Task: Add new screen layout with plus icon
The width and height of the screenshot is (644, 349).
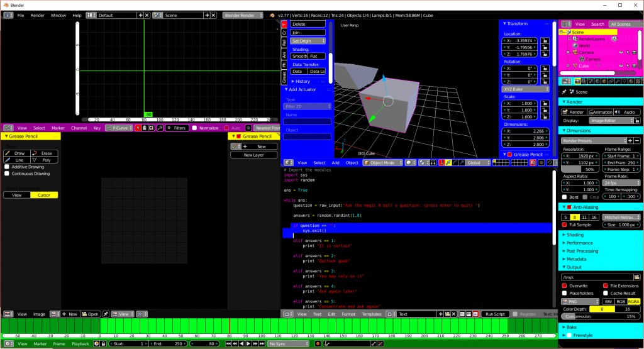Action: point(140,15)
